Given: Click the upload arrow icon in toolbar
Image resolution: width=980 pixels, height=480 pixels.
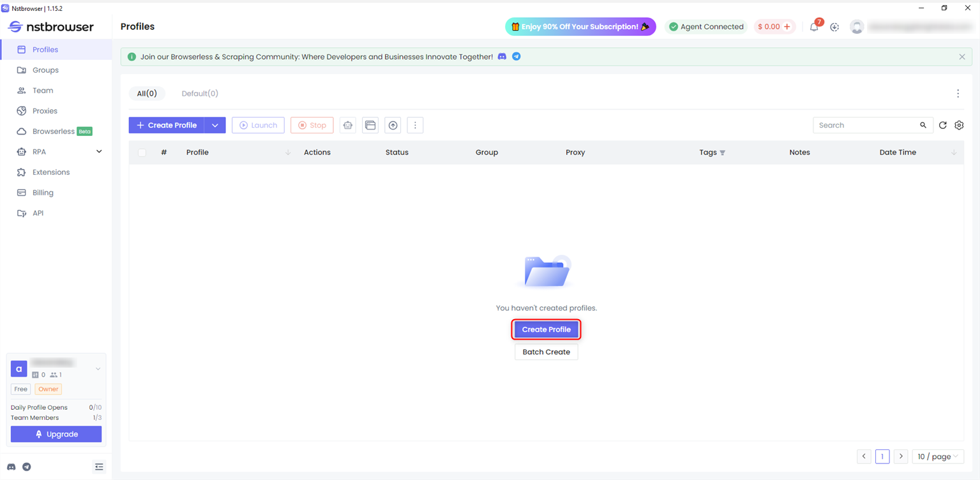Looking at the screenshot, I should click(393, 126).
